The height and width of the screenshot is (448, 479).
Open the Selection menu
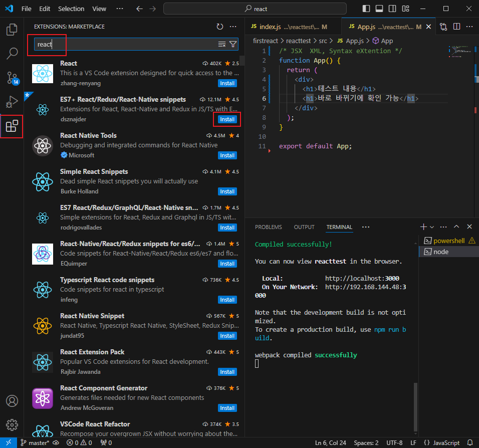pos(71,9)
